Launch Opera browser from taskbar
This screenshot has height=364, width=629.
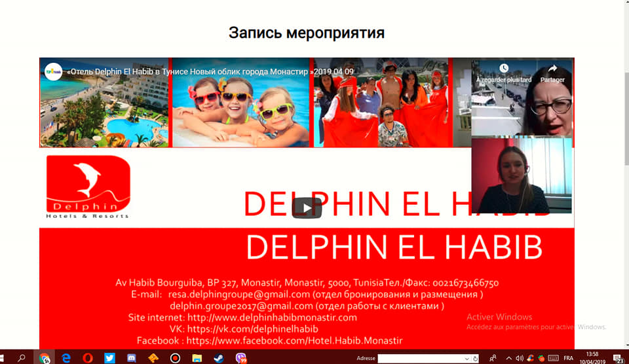[87, 358]
